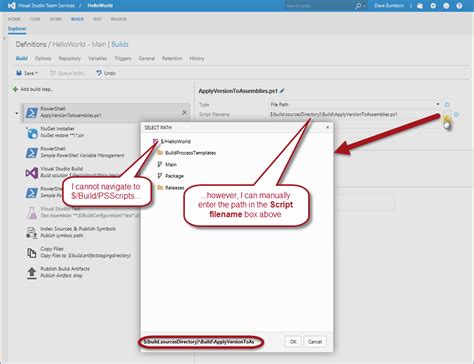Click OK in Select Path dialog
The width and height of the screenshot is (474, 364).
293,342
